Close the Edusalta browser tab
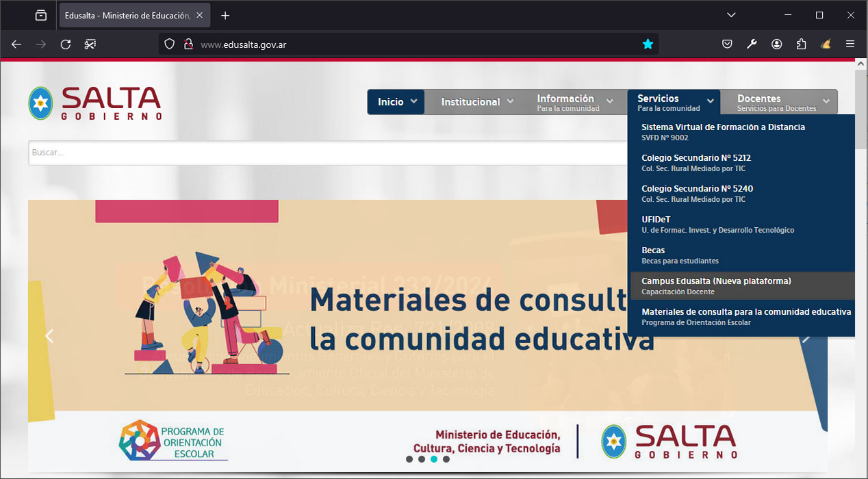Viewport: 868px width, 479px height. click(199, 15)
